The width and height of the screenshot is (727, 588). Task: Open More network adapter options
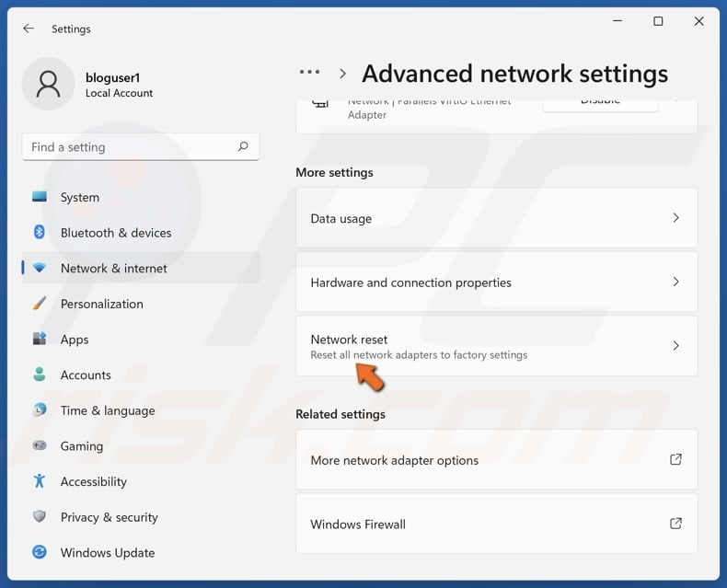(x=497, y=459)
